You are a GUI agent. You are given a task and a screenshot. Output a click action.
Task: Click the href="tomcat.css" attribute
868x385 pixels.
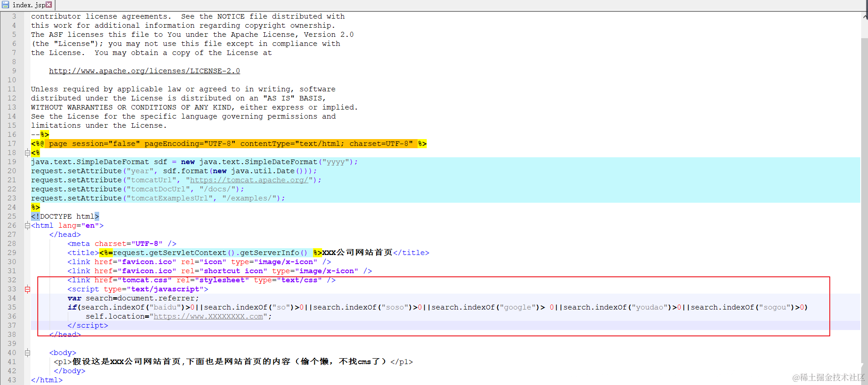pos(133,280)
